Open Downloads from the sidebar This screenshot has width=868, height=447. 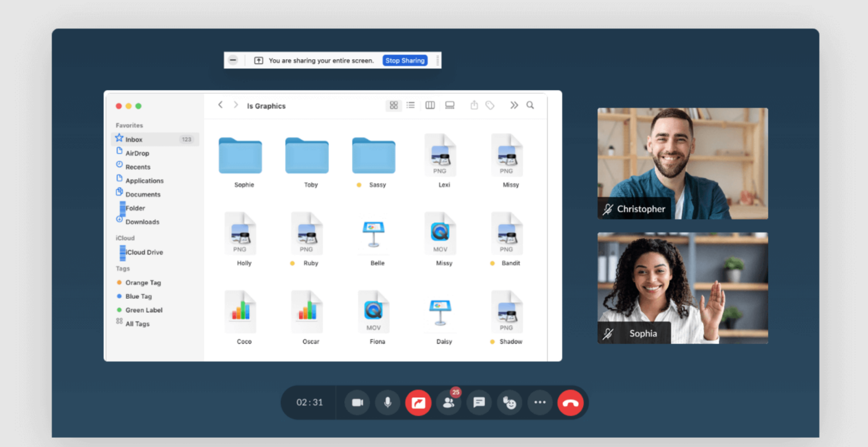coord(142,221)
